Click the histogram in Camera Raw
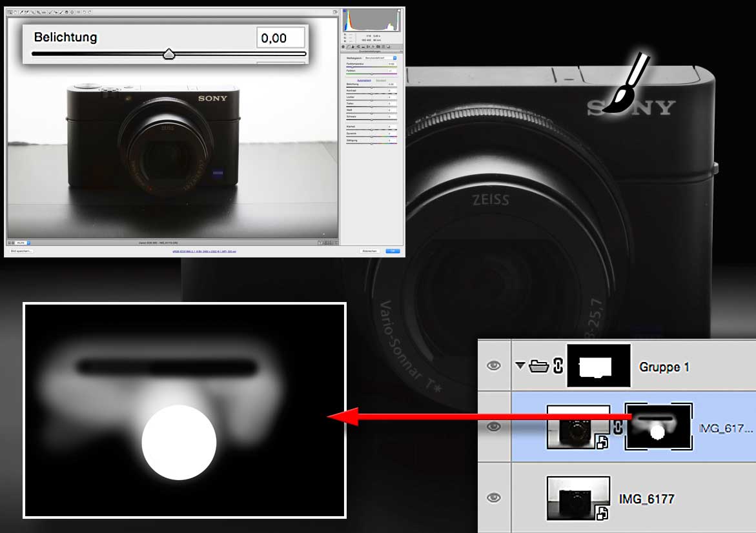756x533 pixels. [x=373, y=20]
